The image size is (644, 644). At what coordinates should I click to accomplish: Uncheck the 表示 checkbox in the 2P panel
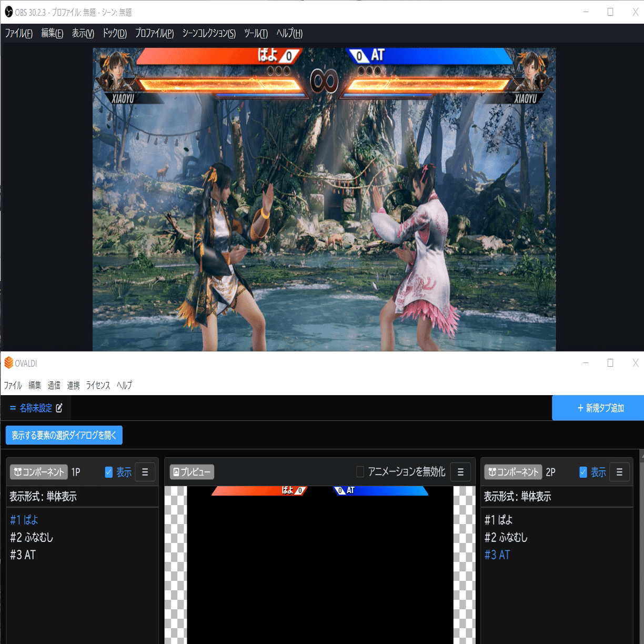click(x=583, y=471)
